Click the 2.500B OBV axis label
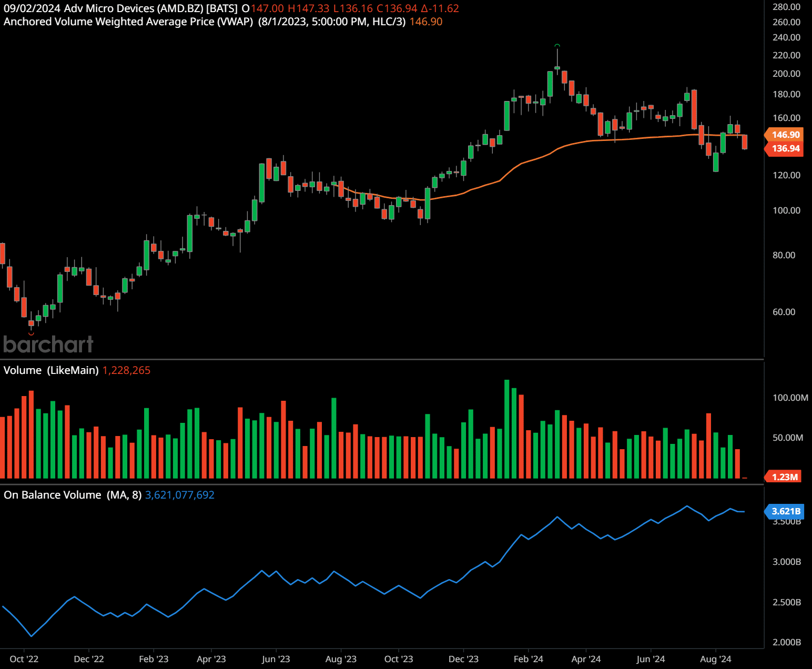Image resolution: width=812 pixels, height=669 pixels. 787,602
